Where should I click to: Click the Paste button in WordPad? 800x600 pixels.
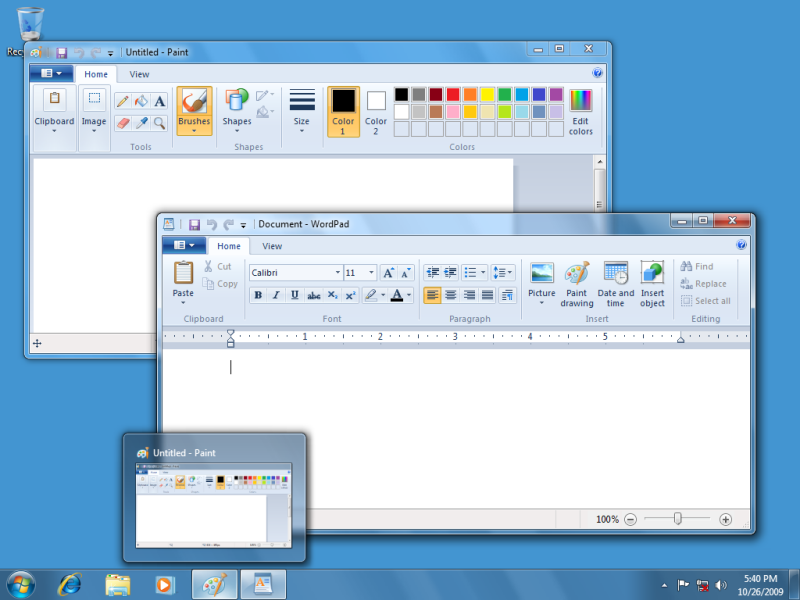point(183,280)
